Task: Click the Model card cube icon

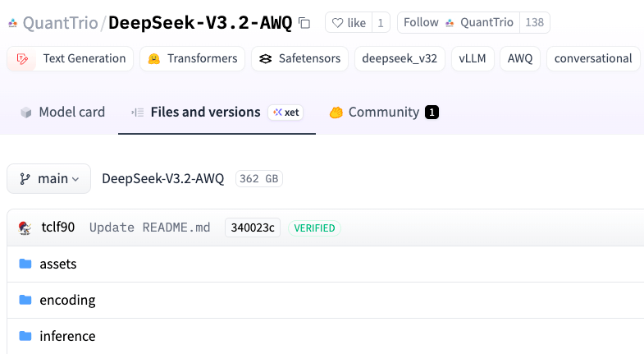Action: point(26,113)
